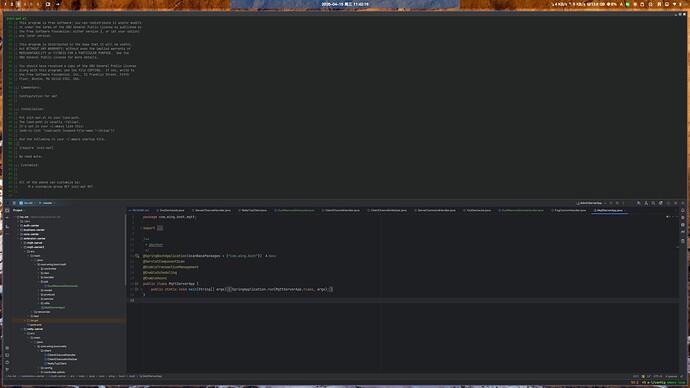The image size is (690, 388).
Task: Click MqttServerApp breadcrumb in navigation bar
Action: (x=151, y=377)
